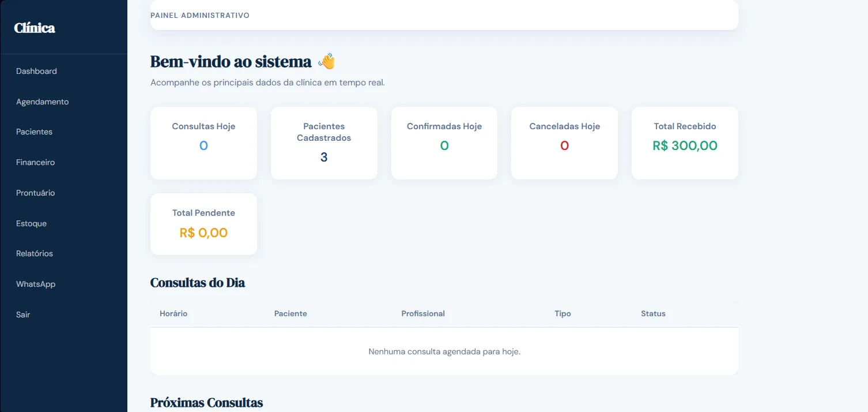This screenshot has height=412, width=868.
Task: Click the Profissional column header
Action: tap(423, 313)
